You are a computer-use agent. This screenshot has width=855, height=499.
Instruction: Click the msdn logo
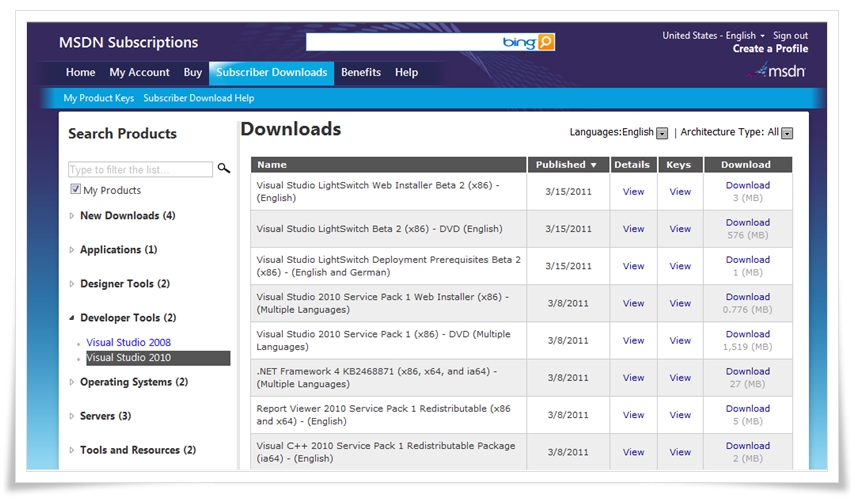pyautogui.click(x=779, y=71)
